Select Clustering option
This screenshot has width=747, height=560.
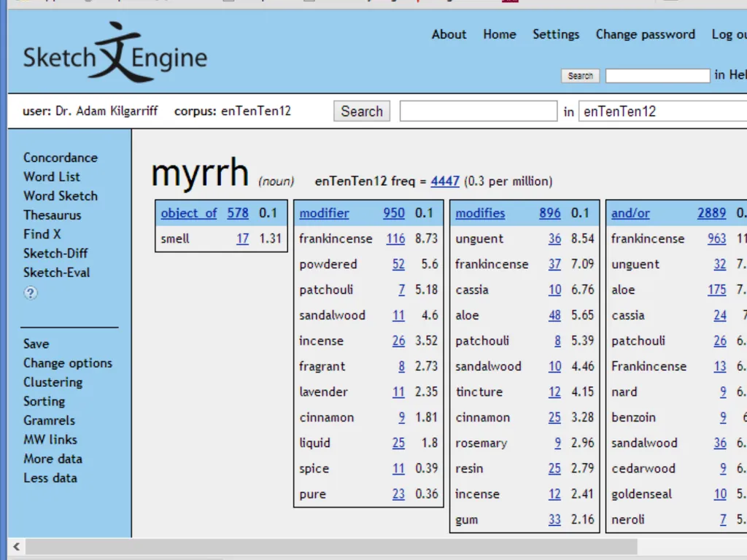(53, 382)
